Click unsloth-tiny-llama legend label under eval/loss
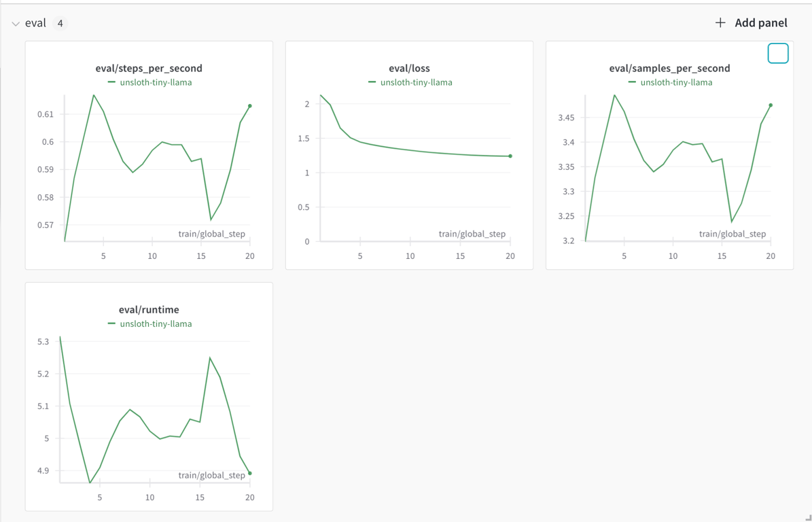This screenshot has height=522, width=812. click(x=416, y=82)
